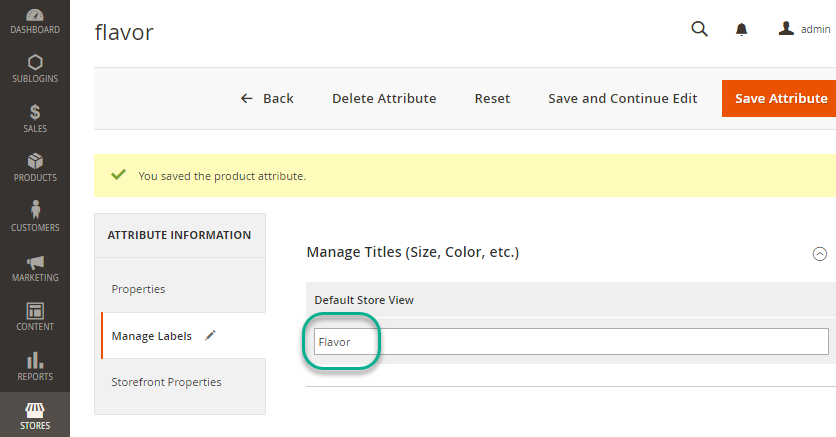
Task: Click the Save Attribute button
Action: [780, 98]
